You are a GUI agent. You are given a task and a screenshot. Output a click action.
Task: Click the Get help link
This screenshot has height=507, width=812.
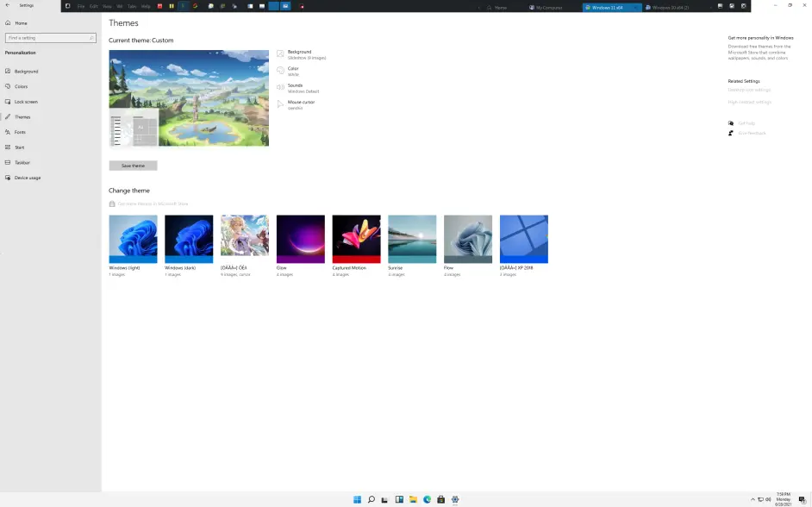[746, 123]
